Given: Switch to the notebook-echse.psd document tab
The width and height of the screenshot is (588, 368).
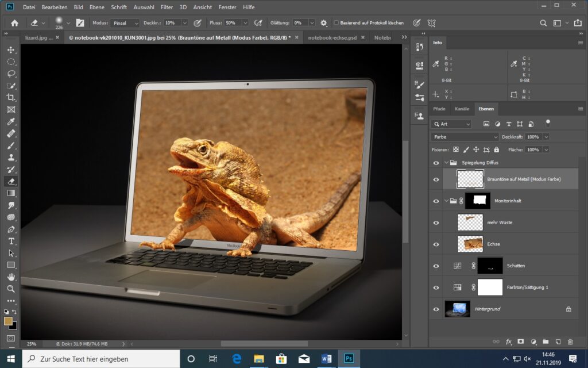Looking at the screenshot, I should pos(332,37).
